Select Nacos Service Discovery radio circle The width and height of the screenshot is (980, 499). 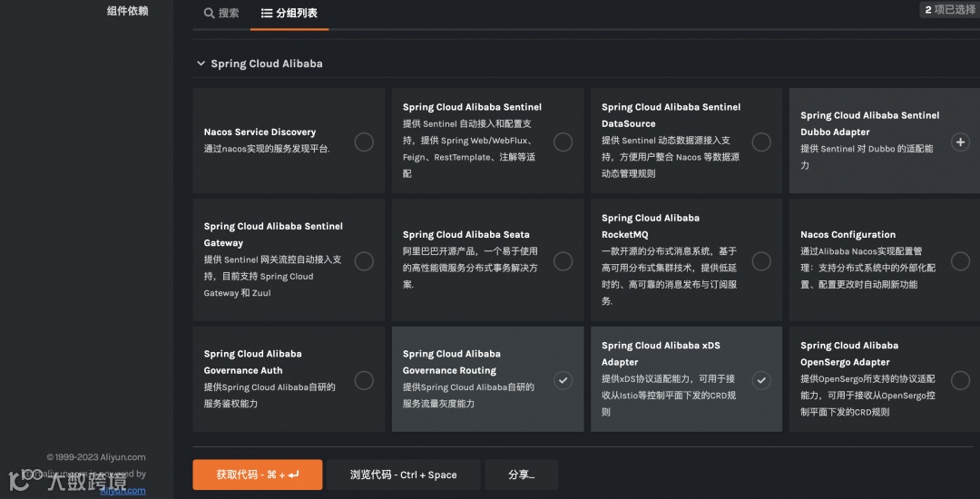(364, 142)
